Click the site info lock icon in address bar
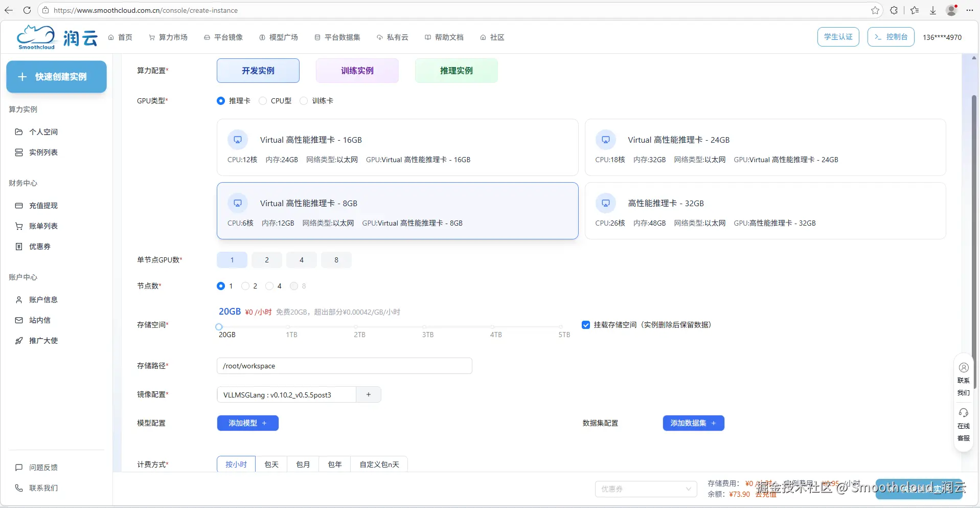Image resolution: width=980 pixels, height=508 pixels. 45,10
